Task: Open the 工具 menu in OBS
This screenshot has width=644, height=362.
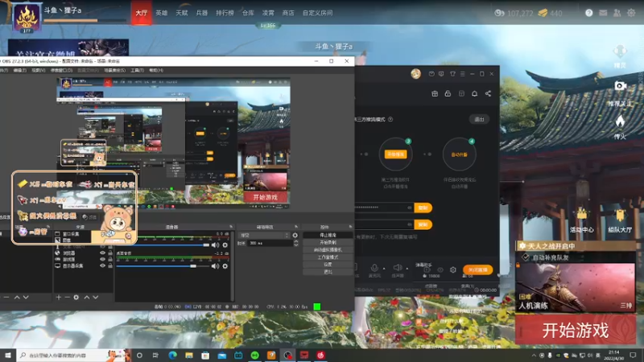Action: [137, 70]
